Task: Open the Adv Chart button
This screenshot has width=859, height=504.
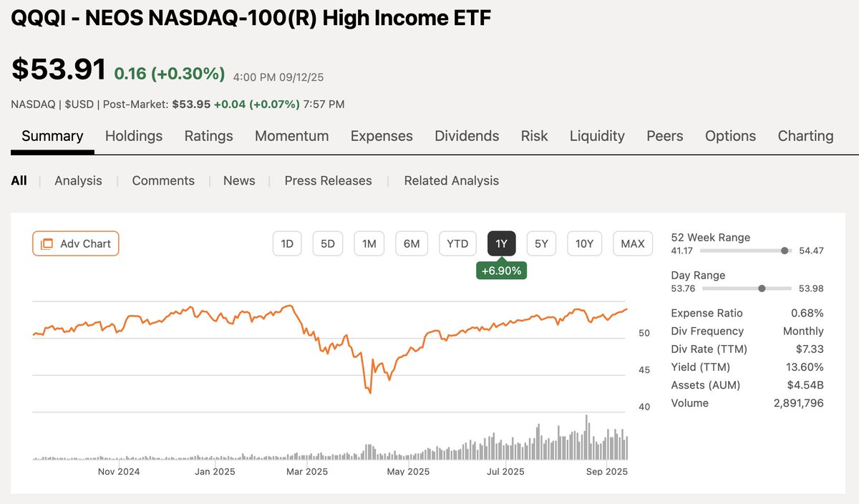Action: (x=76, y=243)
